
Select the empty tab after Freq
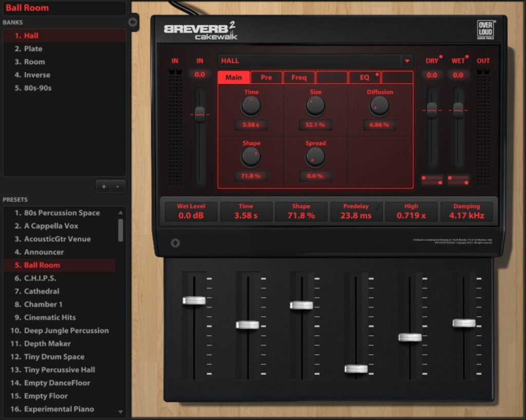[x=332, y=78]
